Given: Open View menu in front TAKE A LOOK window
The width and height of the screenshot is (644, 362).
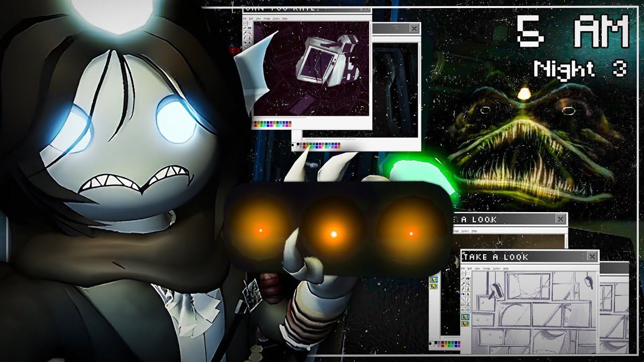Looking at the screenshot, I should click(x=477, y=268).
